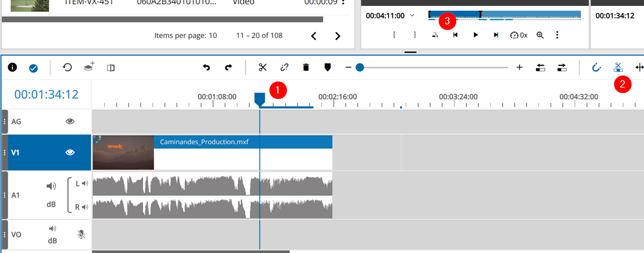Undo the last timeline edit
Image resolution: width=644 pixels, height=253 pixels.
tap(206, 67)
